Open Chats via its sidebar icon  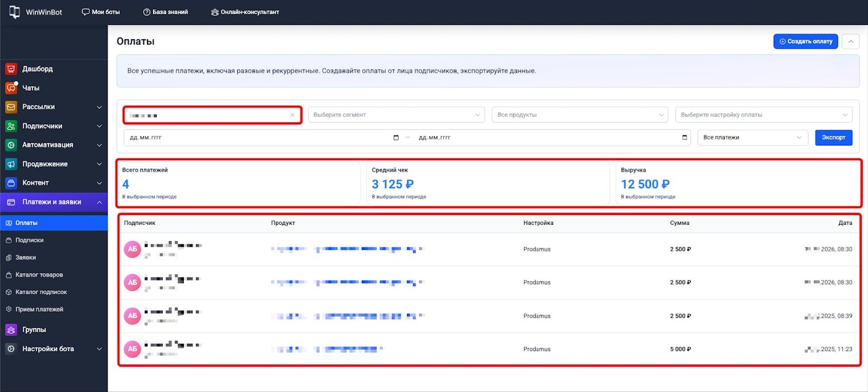point(11,88)
